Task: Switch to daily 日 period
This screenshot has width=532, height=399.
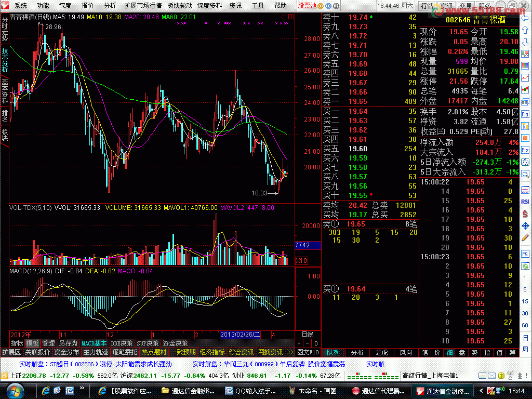Action: tap(525, 338)
